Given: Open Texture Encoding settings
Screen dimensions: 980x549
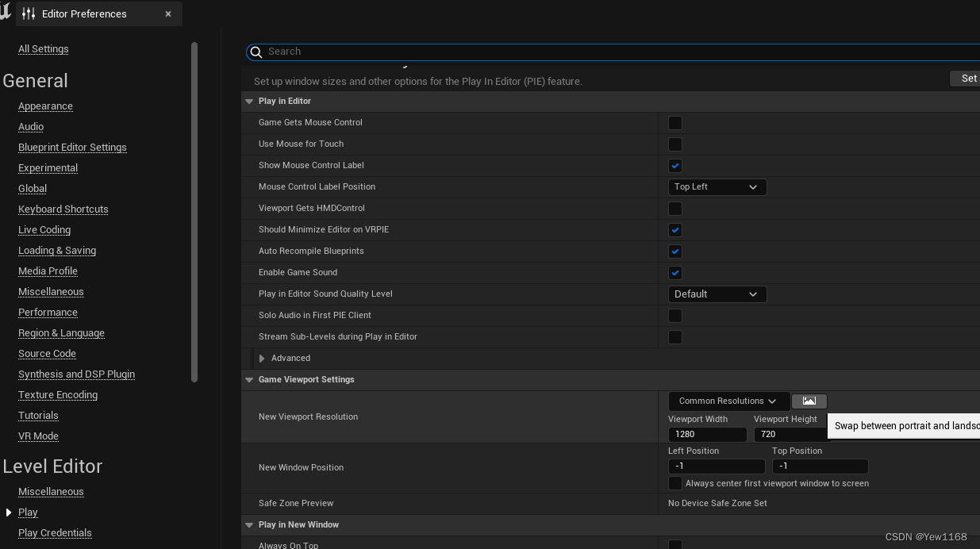Looking at the screenshot, I should [x=58, y=395].
